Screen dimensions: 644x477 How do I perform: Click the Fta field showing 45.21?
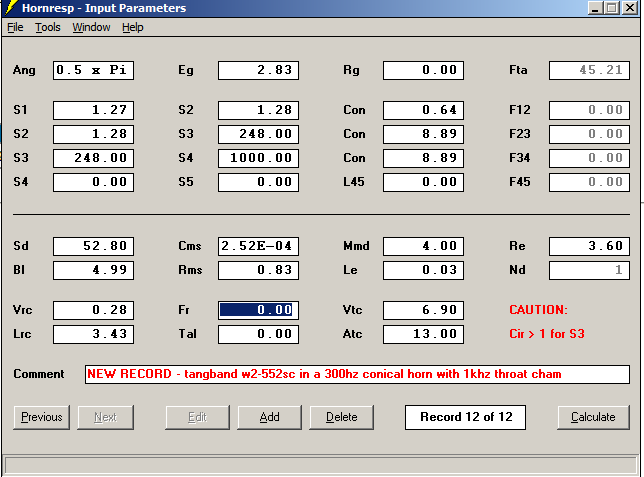(x=589, y=70)
